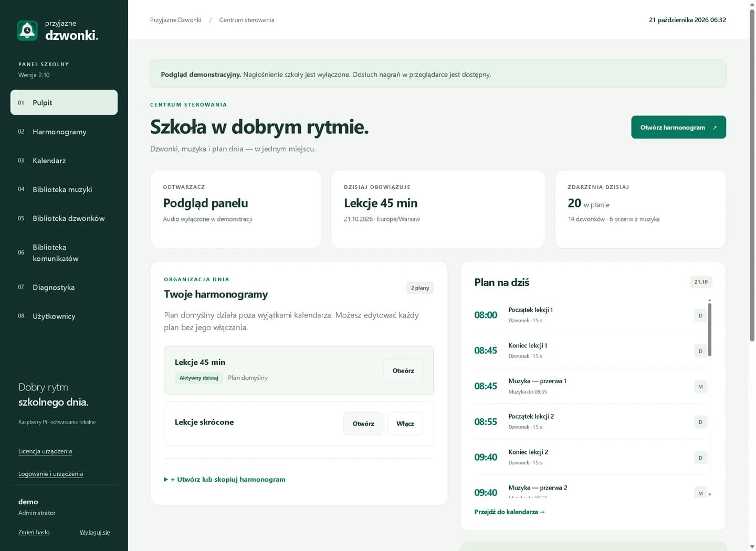This screenshot has height=551, width=756.
Task: Click the demo username in the sidebar
Action: click(28, 502)
